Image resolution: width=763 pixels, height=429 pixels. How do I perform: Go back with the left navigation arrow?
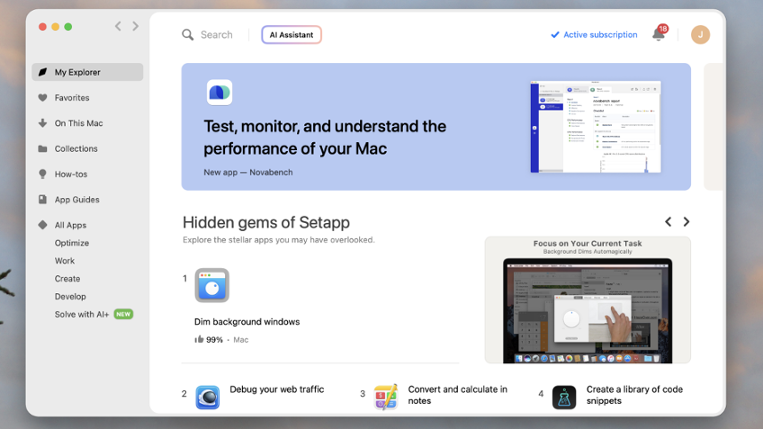pos(118,27)
